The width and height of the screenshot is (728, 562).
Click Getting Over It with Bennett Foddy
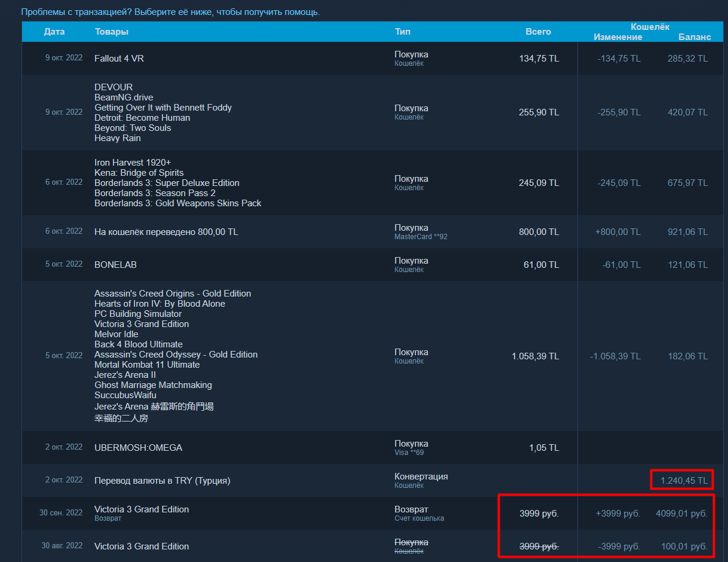click(163, 108)
